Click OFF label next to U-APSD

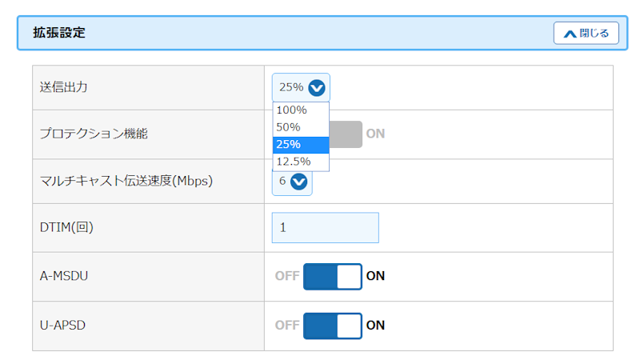point(286,326)
